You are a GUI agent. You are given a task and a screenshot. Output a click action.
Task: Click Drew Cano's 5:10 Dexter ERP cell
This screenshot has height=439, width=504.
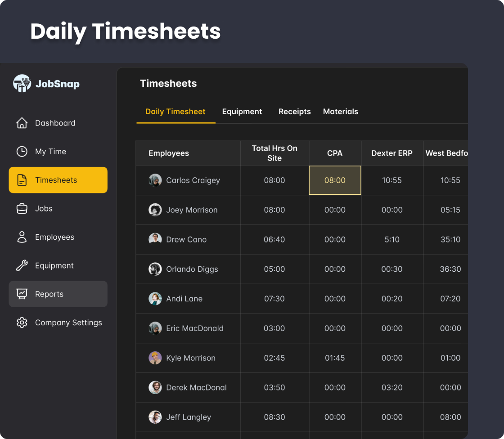click(x=392, y=239)
